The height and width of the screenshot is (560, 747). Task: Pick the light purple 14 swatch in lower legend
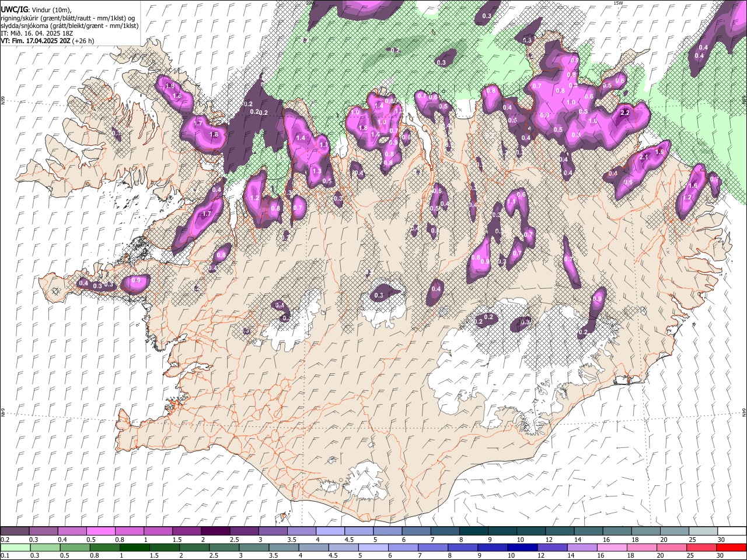583,547
